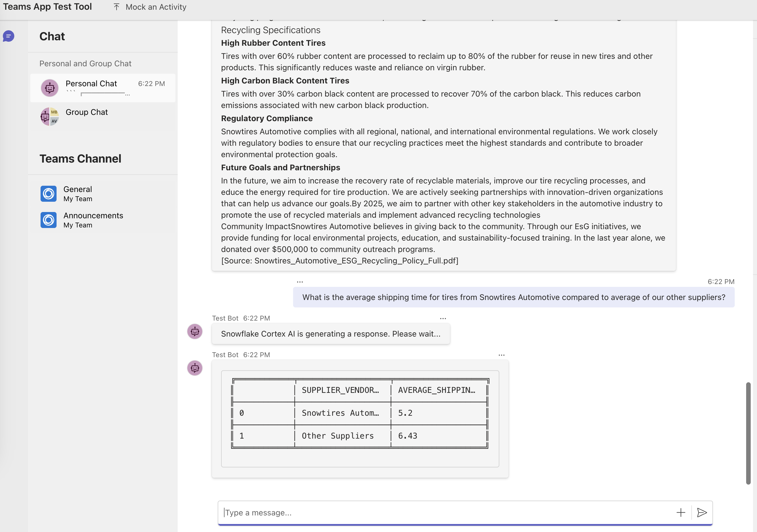The height and width of the screenshot is (532, 757).
Task: Click the Test Bot avatar beside the generating message
Action: (x=195, y=331)
